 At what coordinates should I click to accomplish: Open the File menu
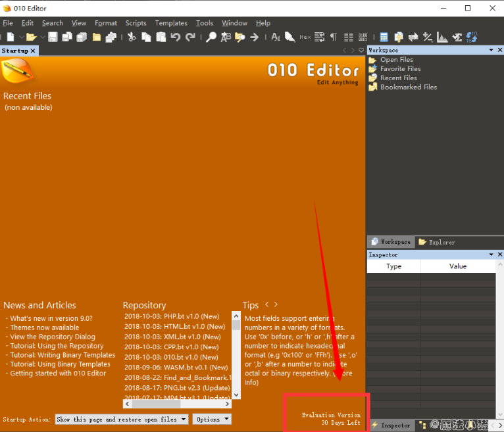tap(8, 23)
